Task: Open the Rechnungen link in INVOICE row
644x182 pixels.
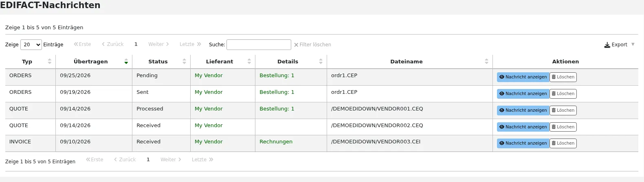Action: pyautogui.click(x=276, y=142)
